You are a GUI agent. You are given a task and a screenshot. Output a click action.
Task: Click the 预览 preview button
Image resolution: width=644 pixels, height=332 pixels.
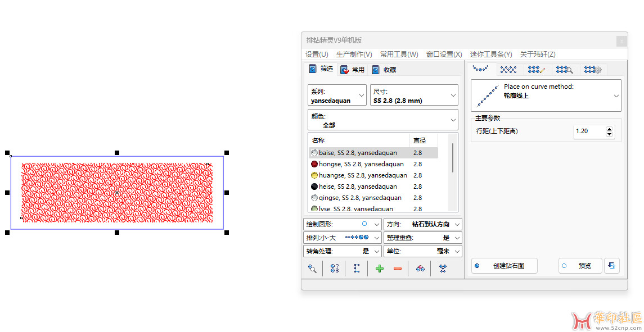click(580, 266)
